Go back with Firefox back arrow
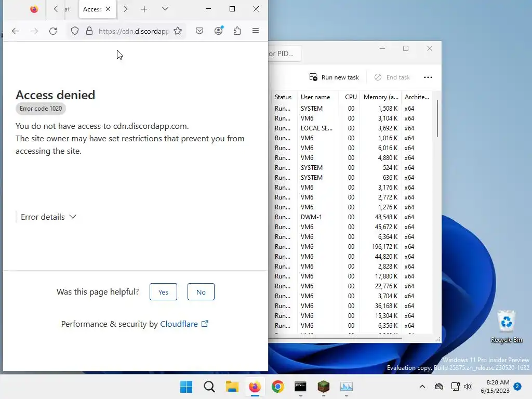Viewport: 532px width, 399px height. [16, 31]
